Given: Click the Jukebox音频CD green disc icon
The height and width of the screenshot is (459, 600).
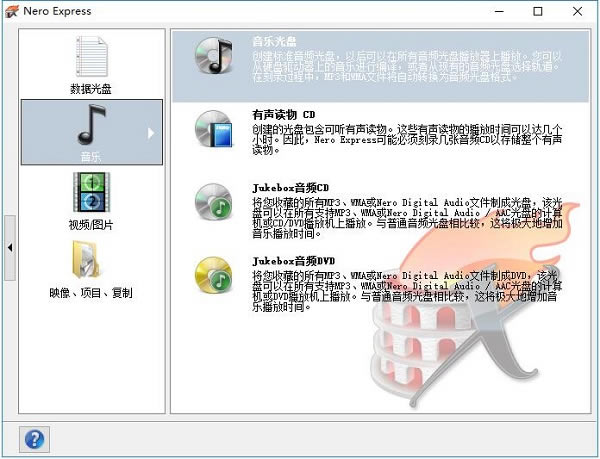Looking at the screenshot, I should point(213,200).
